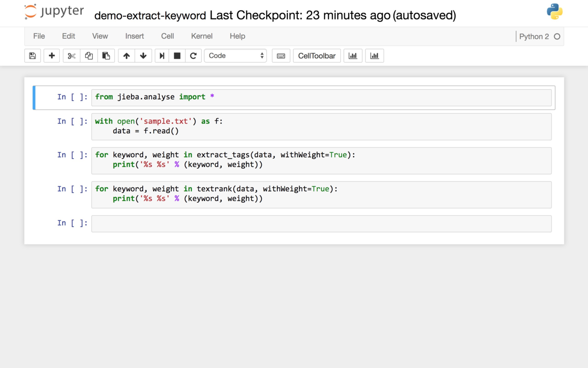Screen dimensions: 588x368
Task: Click into the empty last cell
Action: tap(321, 224)
